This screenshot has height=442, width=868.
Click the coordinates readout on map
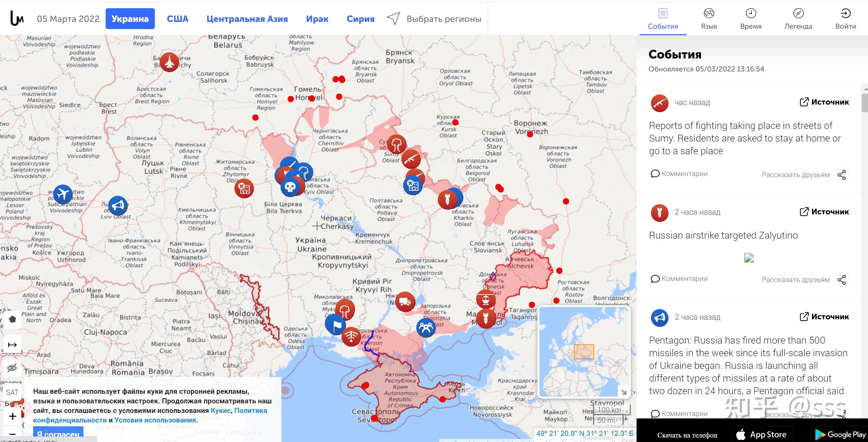[585, 433]
